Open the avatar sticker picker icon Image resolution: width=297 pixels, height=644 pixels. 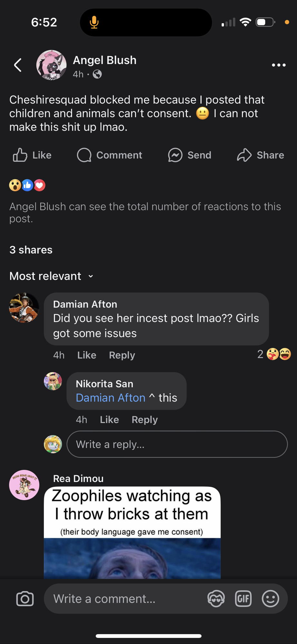click(x=216, y=599)
